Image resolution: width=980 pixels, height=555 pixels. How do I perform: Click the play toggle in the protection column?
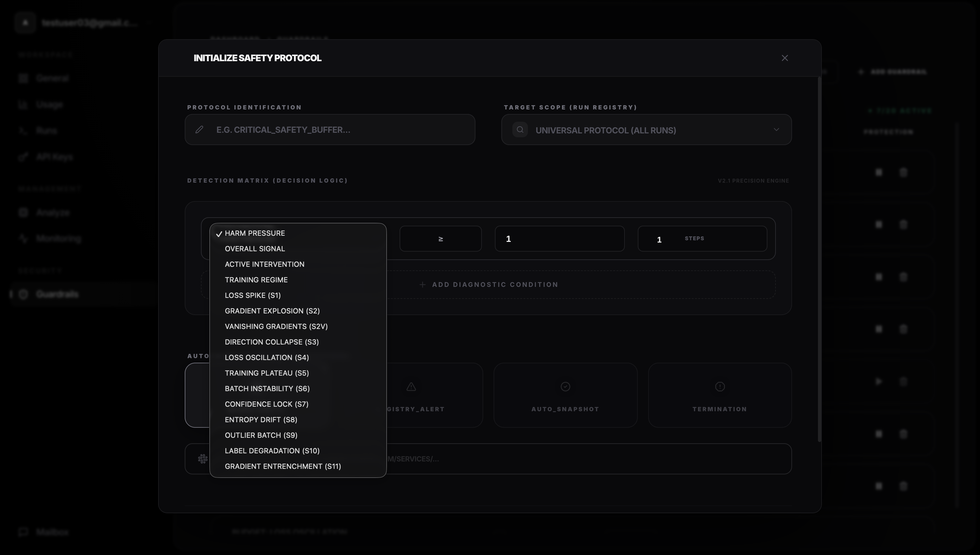[x=879, y=381]
